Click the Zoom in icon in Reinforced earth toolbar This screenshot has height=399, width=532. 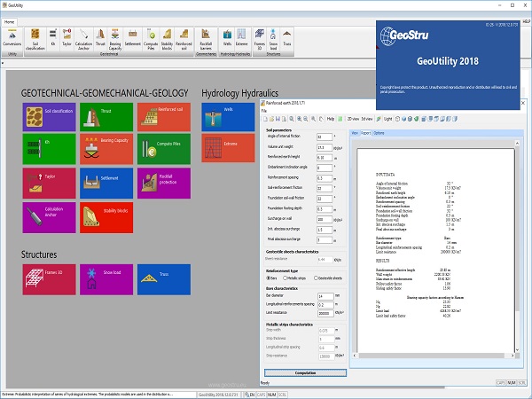[300, 119]
